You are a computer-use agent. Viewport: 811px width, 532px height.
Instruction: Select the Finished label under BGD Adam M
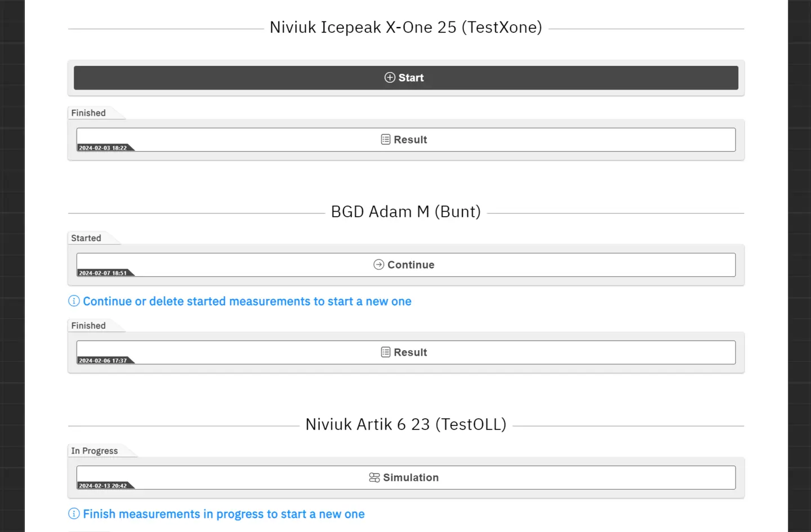(88, 326)
